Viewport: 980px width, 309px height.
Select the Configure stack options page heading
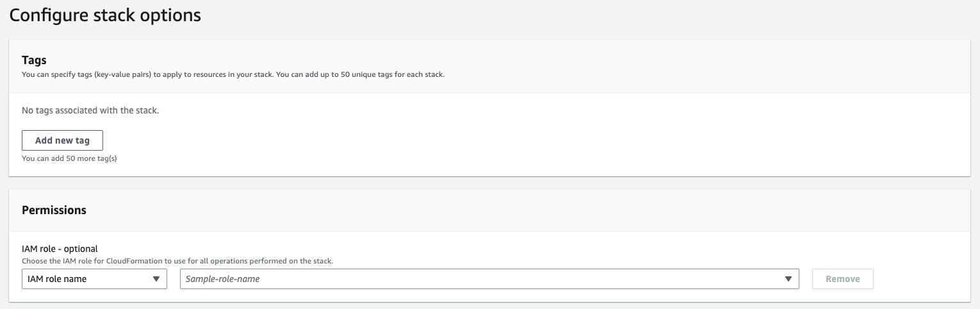click(105, 15)
